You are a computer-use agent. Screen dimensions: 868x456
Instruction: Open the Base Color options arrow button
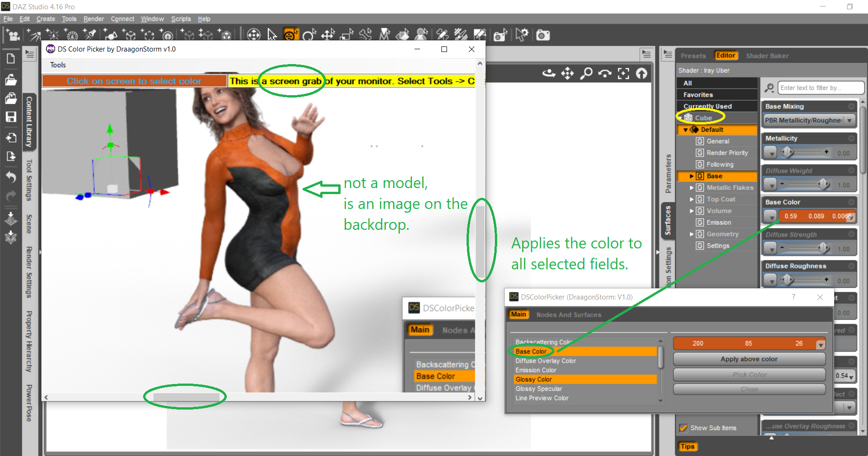770,216
